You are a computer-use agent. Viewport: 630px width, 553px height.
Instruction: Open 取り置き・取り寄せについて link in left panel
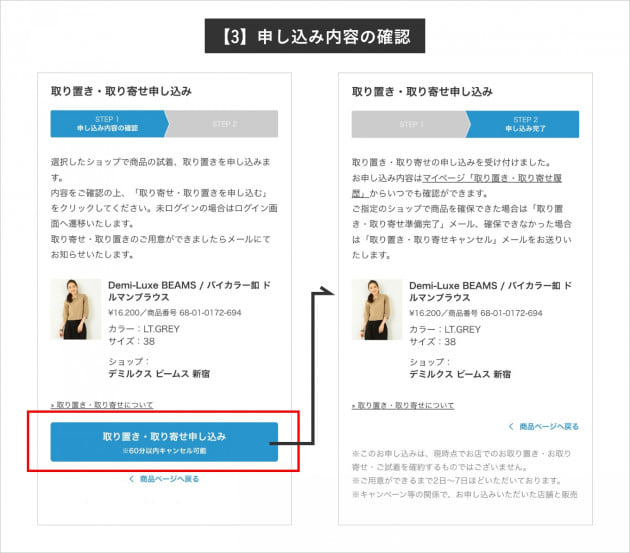101,405
